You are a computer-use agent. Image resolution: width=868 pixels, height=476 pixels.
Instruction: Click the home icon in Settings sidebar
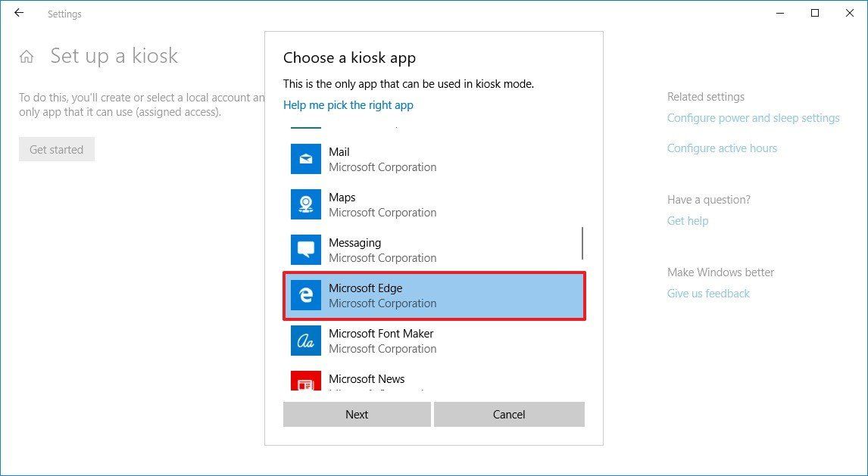pos(27,55)
